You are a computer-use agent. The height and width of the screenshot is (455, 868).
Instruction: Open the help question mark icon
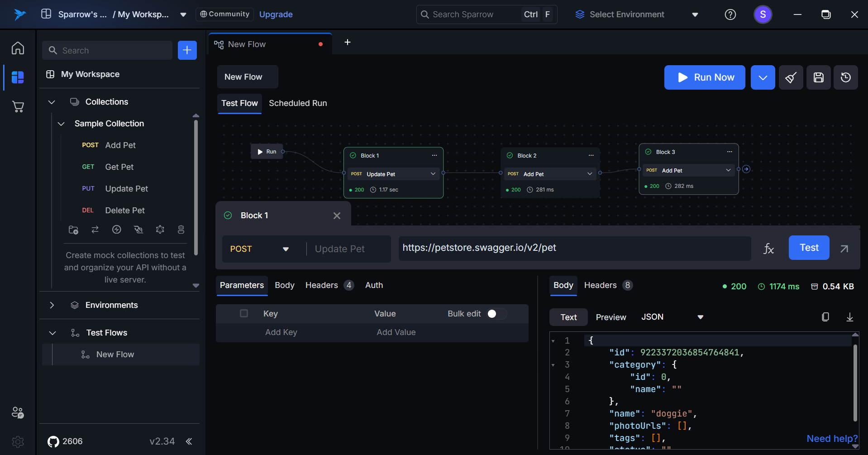click(730, 14)
